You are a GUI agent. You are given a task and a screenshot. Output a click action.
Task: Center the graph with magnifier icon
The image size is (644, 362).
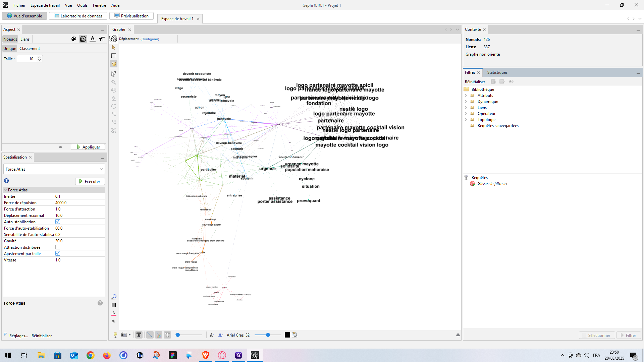click(114, 297)
